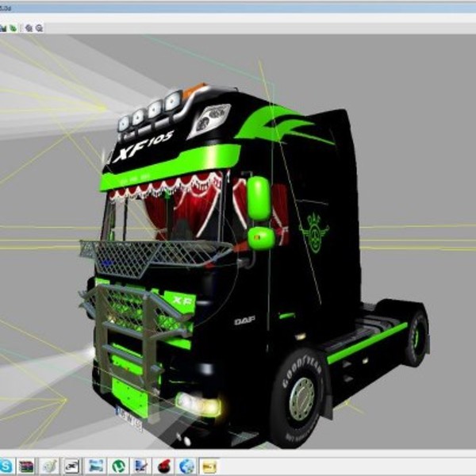476x476 pixels.
Task: Open WinRAR from the taskbar
Action: (x=26, y=466)
